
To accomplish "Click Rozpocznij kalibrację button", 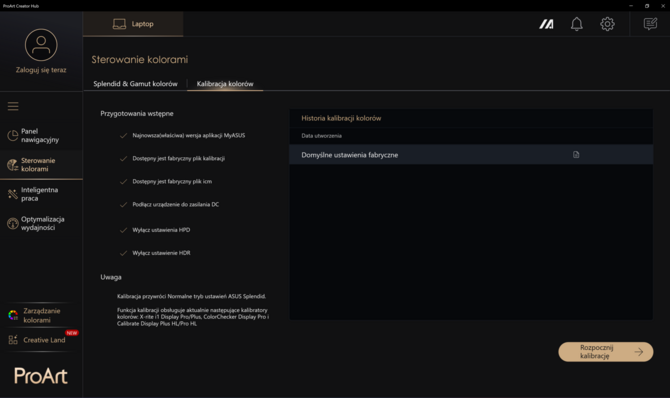I will [x=605, y=352].
